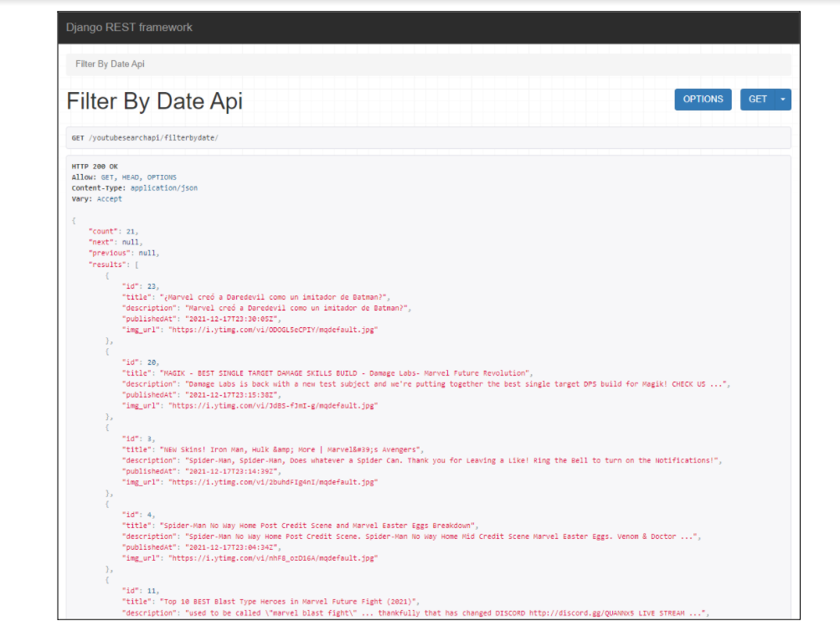
Task: Click the Damage Labs is back description line
Action: (x=426, y=384)
